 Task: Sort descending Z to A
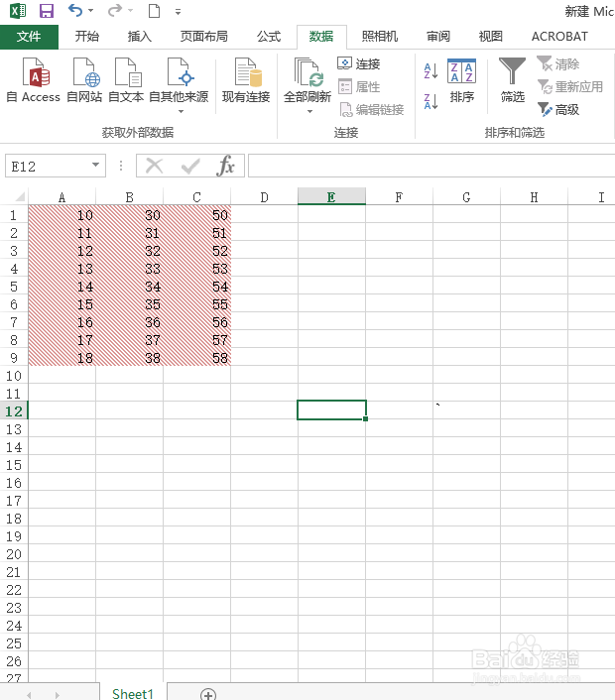click(x=430, y=102)
